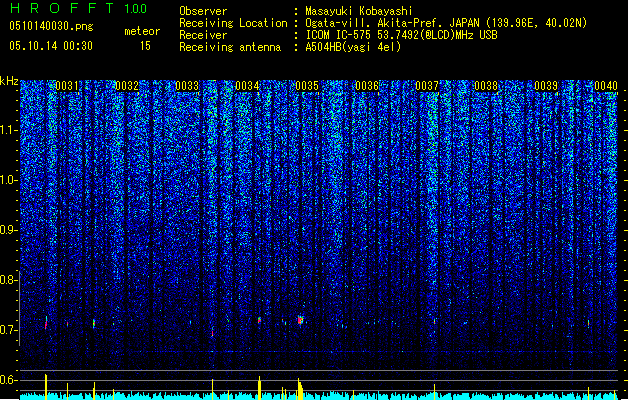Click the 1.1 kHz axis label
629x400 pixels.
(x=9, y=130)
